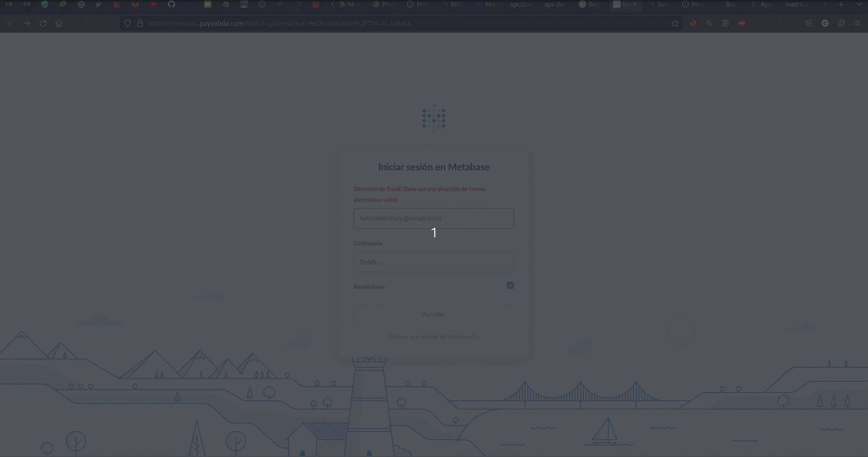Viewport: 868px width, 457px height.
Task: Open the pinned info-circle tab
Action: pyautogui.click(x=262, y=5)
